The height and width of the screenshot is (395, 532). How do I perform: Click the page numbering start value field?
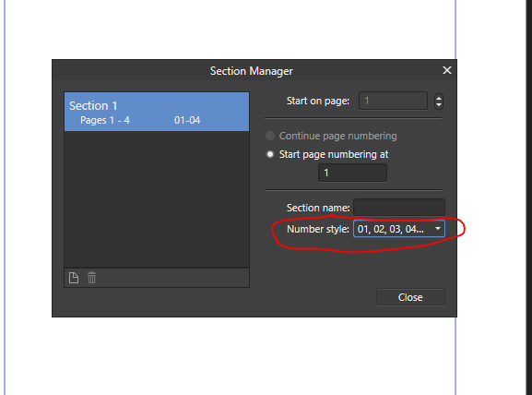pyautogui.click(x=352, y=173)
